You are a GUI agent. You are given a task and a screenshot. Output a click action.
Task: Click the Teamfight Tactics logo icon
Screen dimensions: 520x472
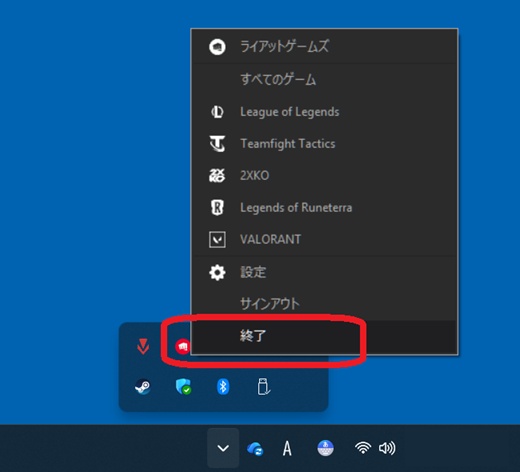217,144
